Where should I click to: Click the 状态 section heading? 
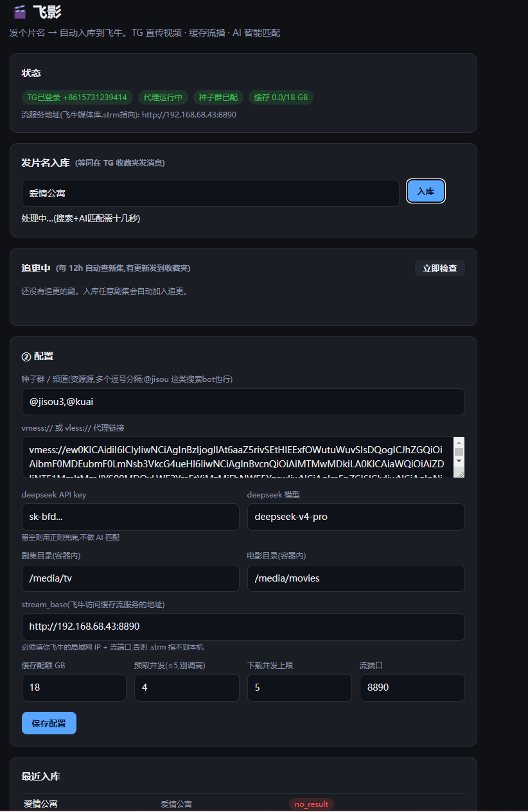pyautogui.click(x=31, y=73)
